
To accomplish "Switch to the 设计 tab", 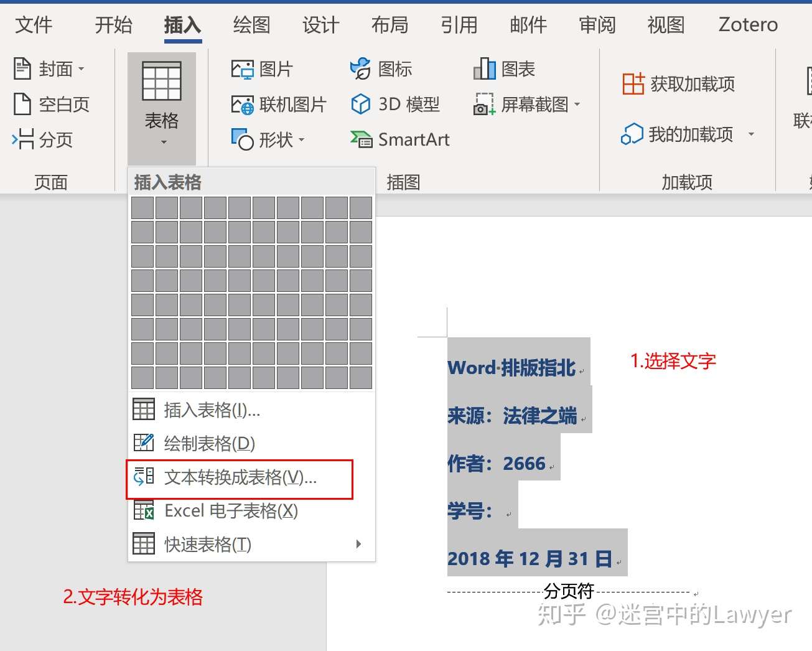I will pos(321,25).
